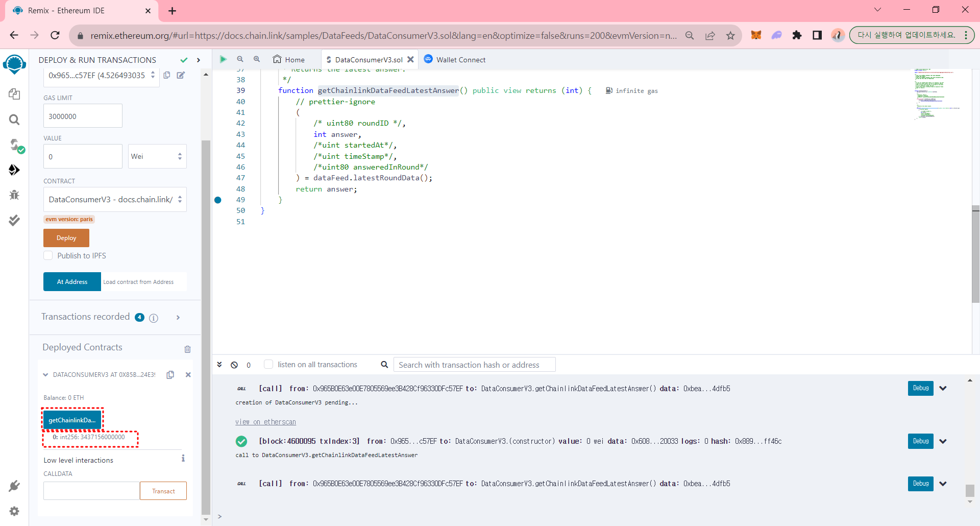Screen dimensions: 980x526
Task: Click the transaction hash search field
Action: point(474,365)
